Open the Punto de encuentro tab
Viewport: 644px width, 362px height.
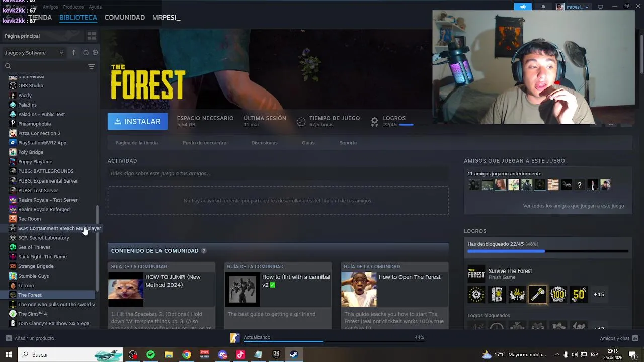pyautogui.click(x=204, y=143)
